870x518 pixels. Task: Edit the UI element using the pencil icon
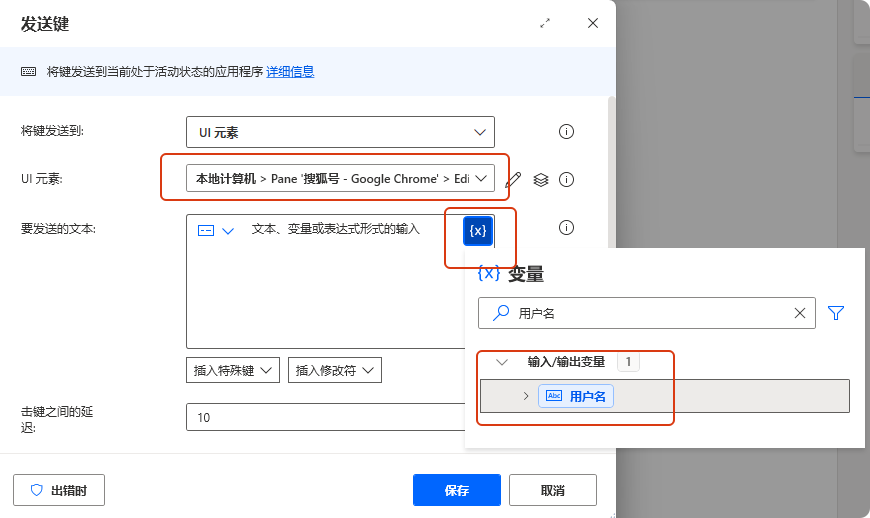pyautogui.click(x=513, y=179)
